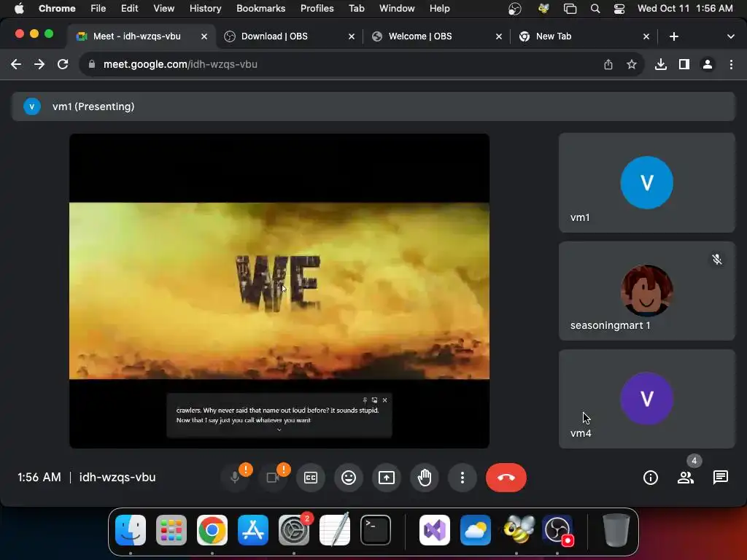Click the lock site info icon
This screenshot has width=747, height=560.
(92, 64)
